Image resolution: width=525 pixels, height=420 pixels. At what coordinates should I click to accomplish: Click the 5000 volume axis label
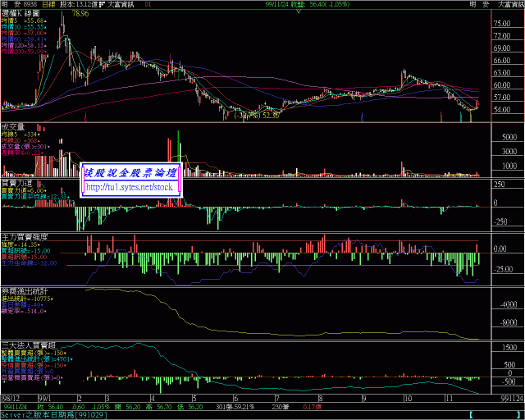pos(509,137)
